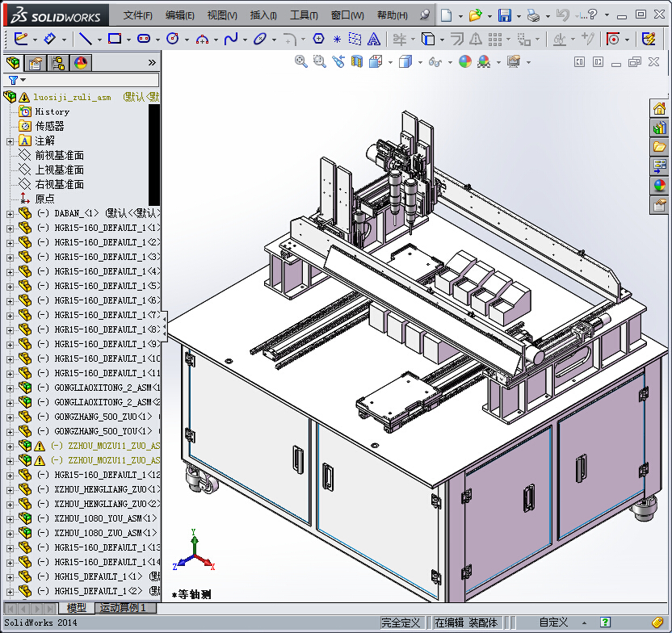
Task: Click the Section View icon
Action: click(x=356, y=61)
